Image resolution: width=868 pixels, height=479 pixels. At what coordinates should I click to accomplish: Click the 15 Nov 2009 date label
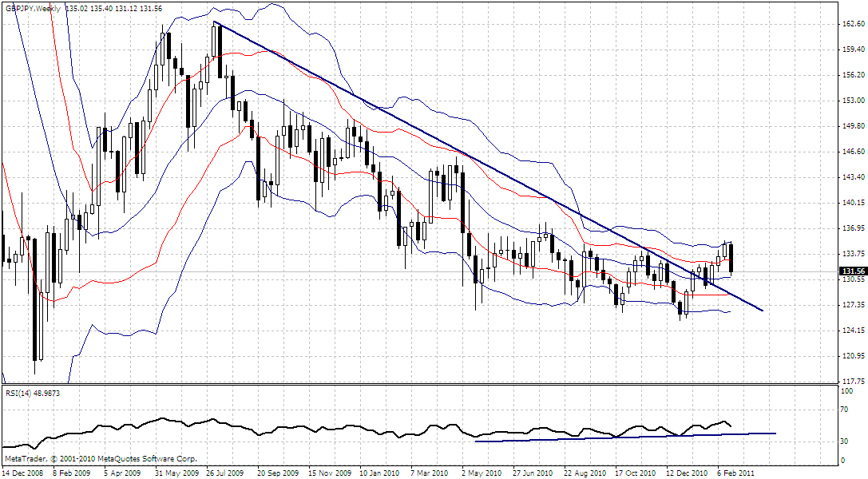330,473
